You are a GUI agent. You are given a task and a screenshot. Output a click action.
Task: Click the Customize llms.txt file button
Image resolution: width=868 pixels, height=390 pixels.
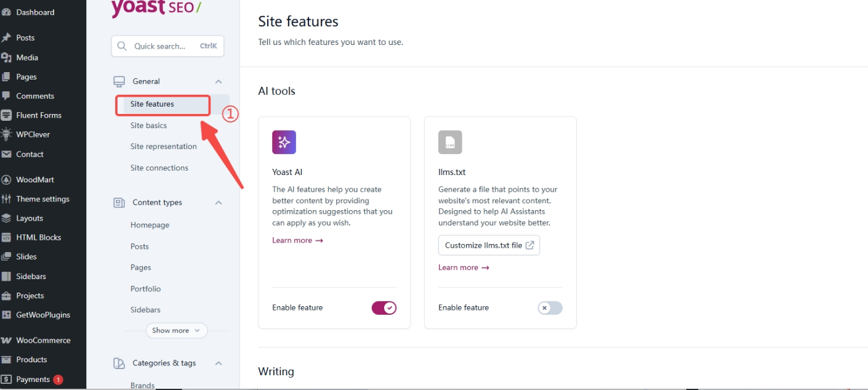[x=489, y=245]
